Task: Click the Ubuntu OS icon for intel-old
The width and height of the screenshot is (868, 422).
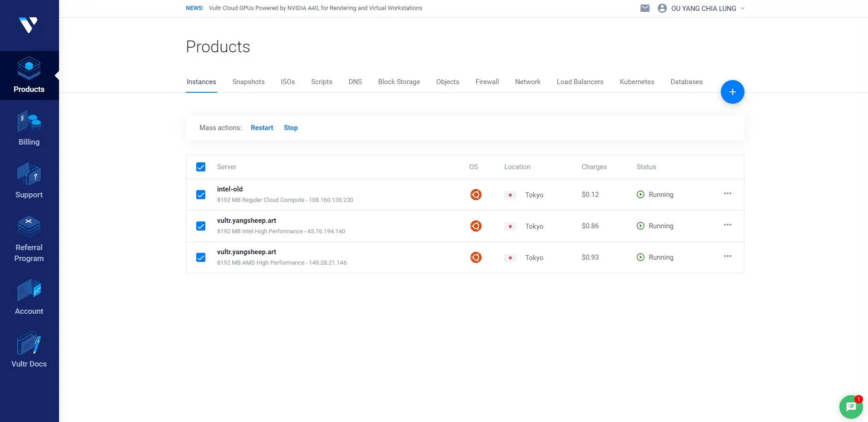Action: point(476,195)
